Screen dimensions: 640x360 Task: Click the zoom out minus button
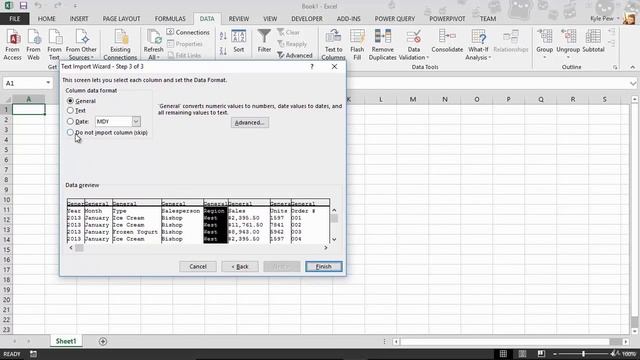coord(555,354)
